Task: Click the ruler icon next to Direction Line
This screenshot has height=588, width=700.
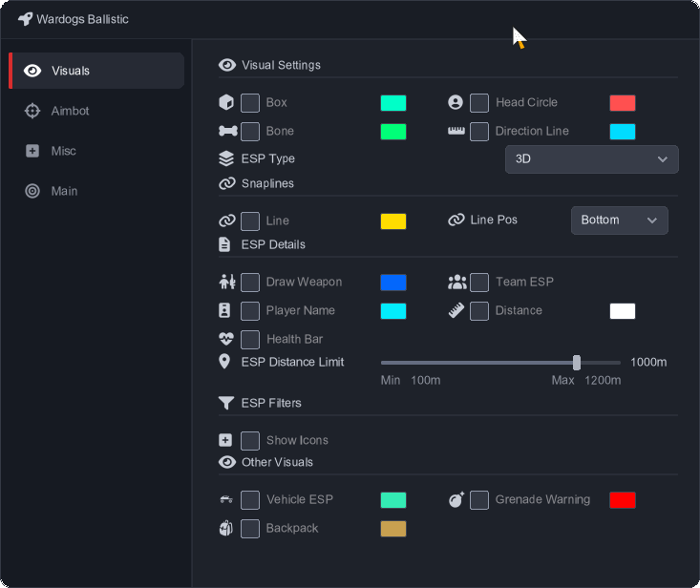Action: click(456, 131)
